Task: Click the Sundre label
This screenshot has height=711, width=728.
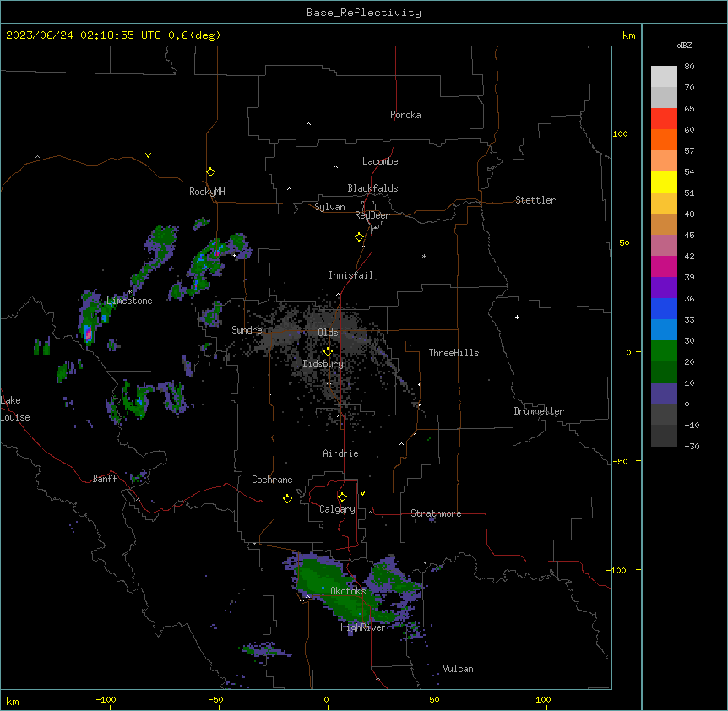Action: [x=247, y=330]
